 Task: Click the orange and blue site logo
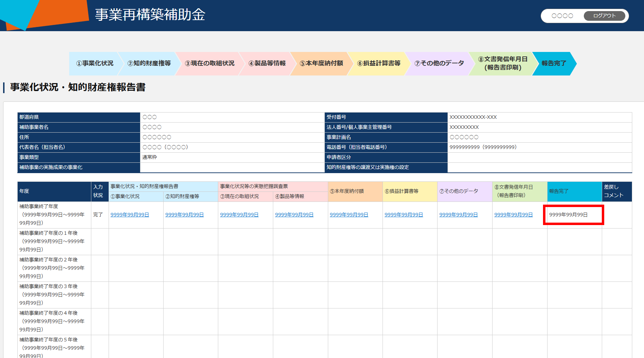tap(45, 14)
